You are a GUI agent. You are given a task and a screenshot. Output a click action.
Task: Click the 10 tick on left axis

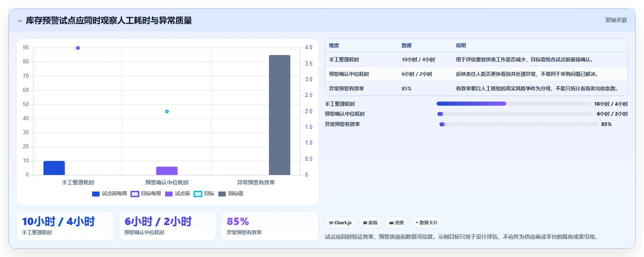(x=26, y=161)
